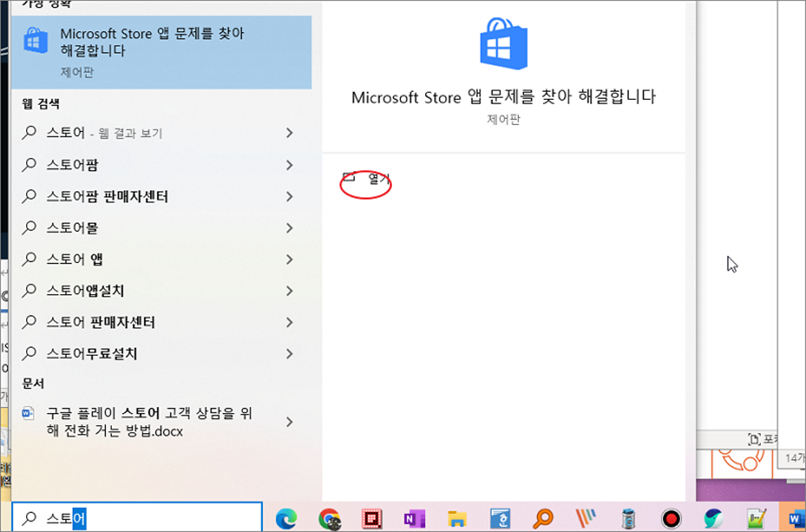Open the notepad with pencil app in taskbar
Viewport: 806px width, 532px height.
click(756, 518)
